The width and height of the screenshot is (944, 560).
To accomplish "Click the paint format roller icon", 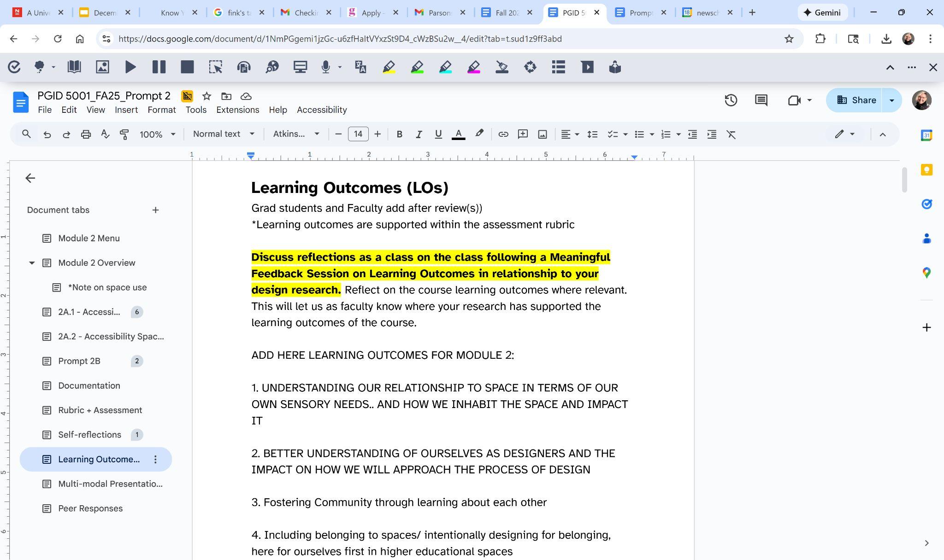I will (124, 134).
